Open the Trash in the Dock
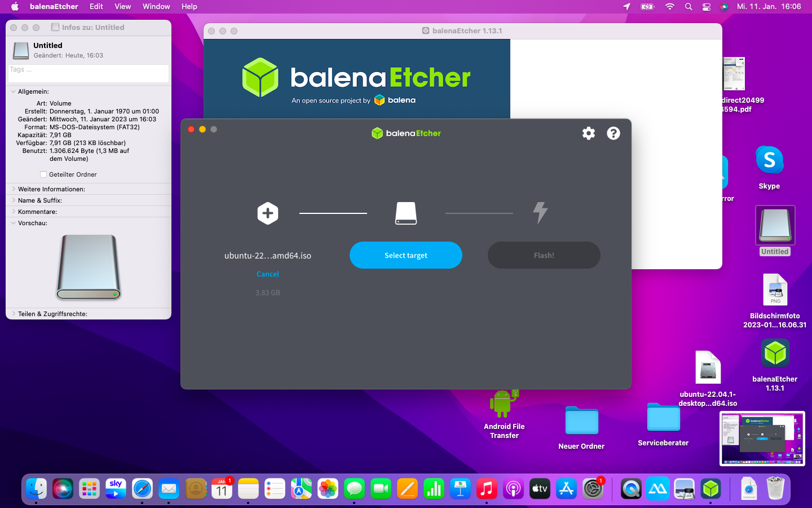The height and width of the screenshot is (508, 812). (x=776, y=488)
